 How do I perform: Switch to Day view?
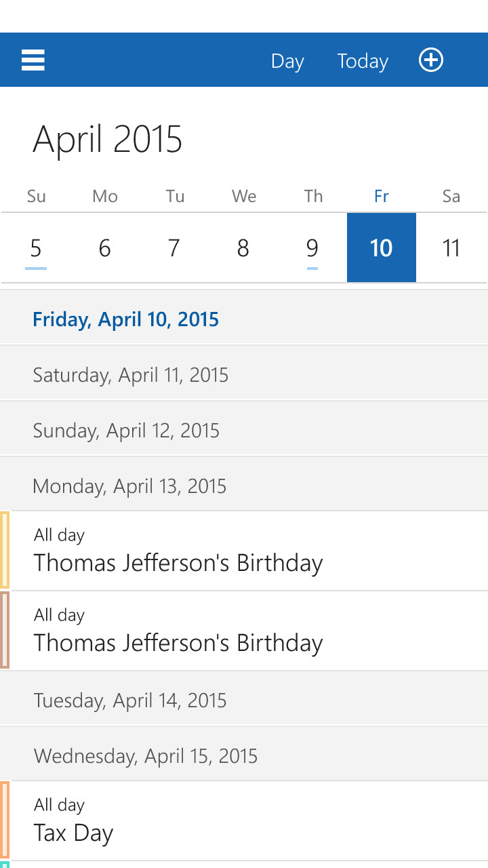[287, 61]
